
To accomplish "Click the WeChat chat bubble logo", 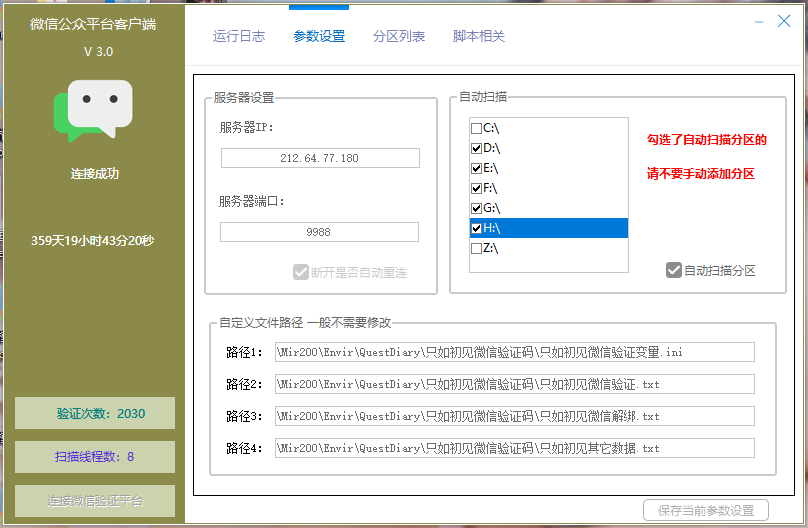I will [x=93, y=110].
